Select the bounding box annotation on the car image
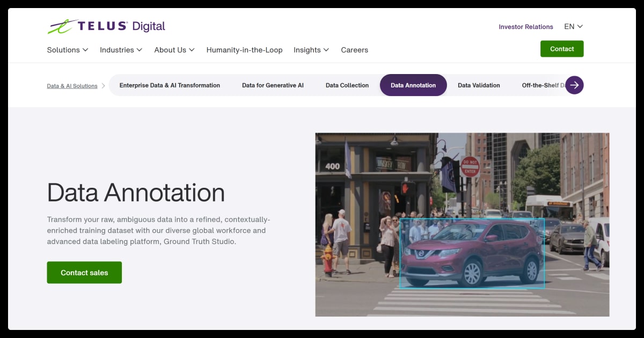 point(472,253)
